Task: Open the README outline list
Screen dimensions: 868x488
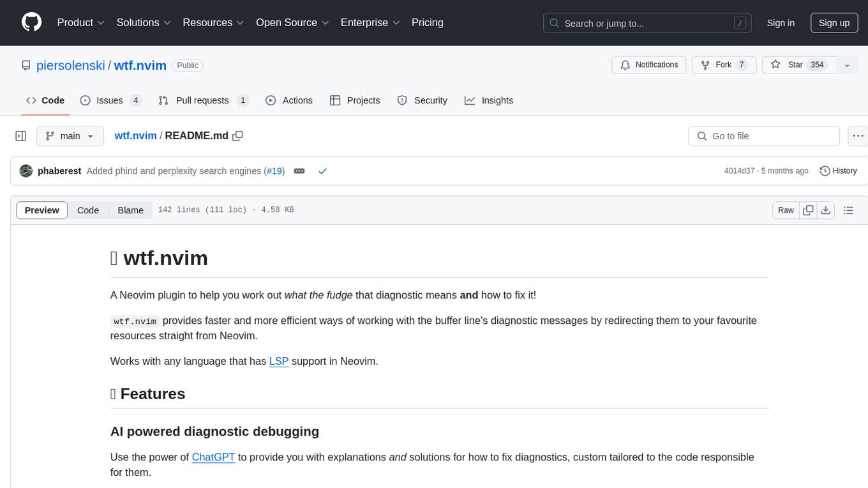Action: pyautogui.click(x=848, y=210)
